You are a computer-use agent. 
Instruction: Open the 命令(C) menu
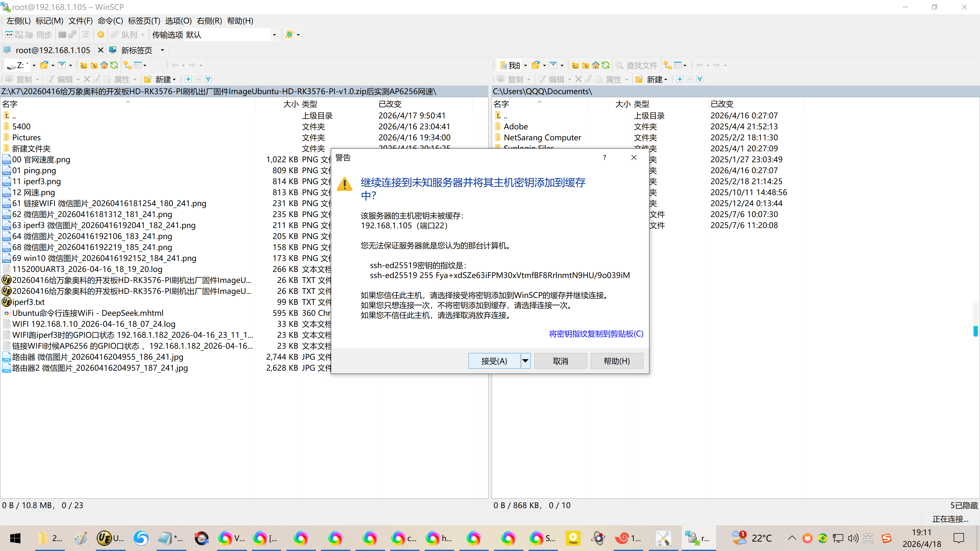point(110,21)
